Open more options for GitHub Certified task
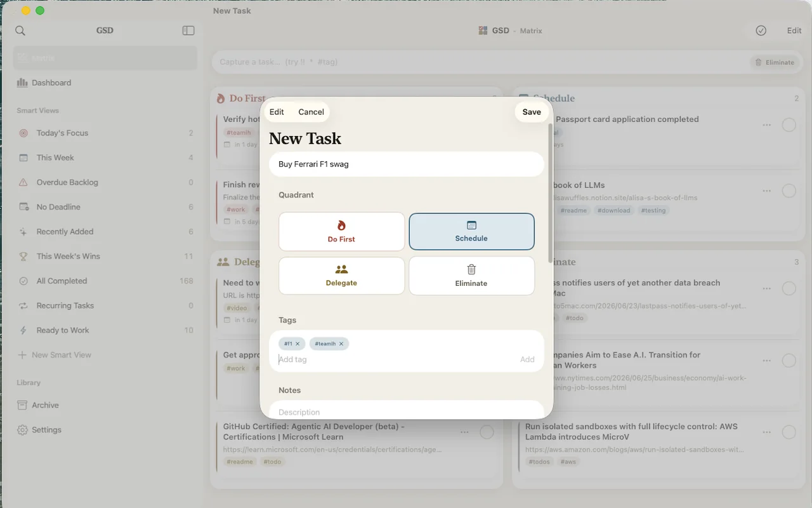 [x=465, y=432]
